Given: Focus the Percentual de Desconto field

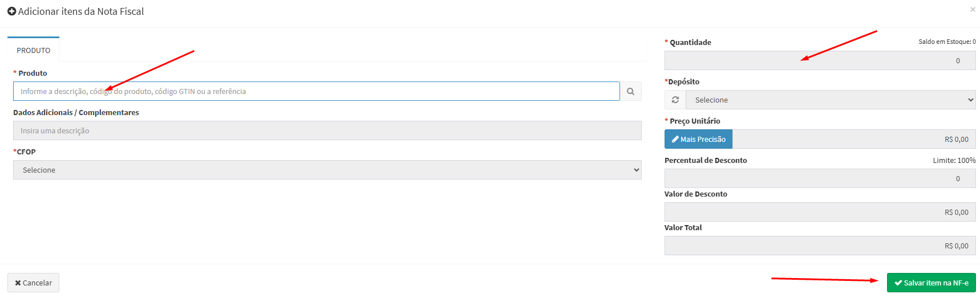Looking at the screenshot, I should pyautogui.click(x=820, y=178).
